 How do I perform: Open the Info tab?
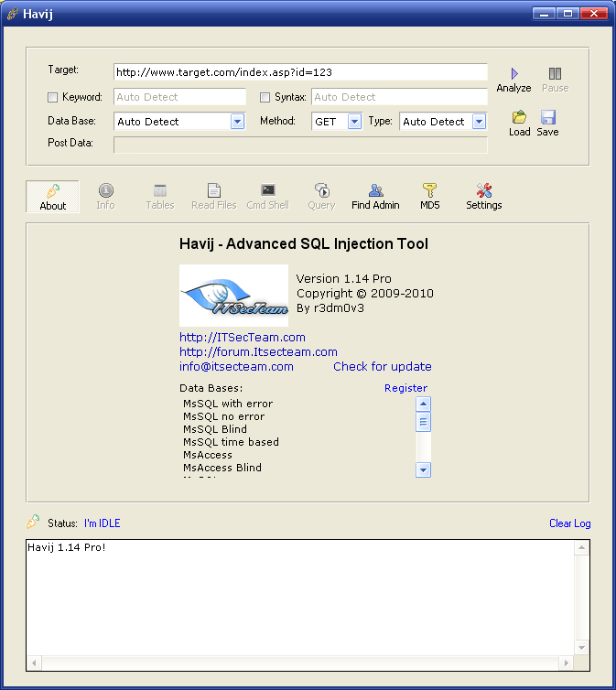(x=105, y=197)
